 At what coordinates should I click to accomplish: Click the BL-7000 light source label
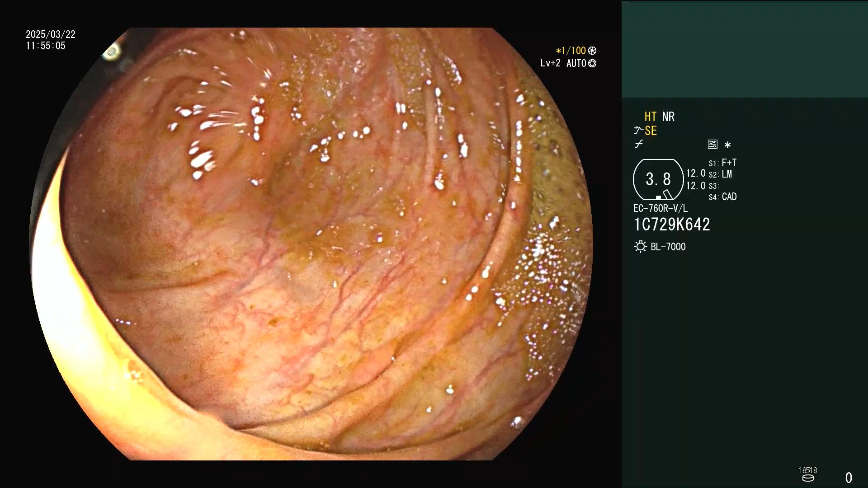click(x=668, y=247)
